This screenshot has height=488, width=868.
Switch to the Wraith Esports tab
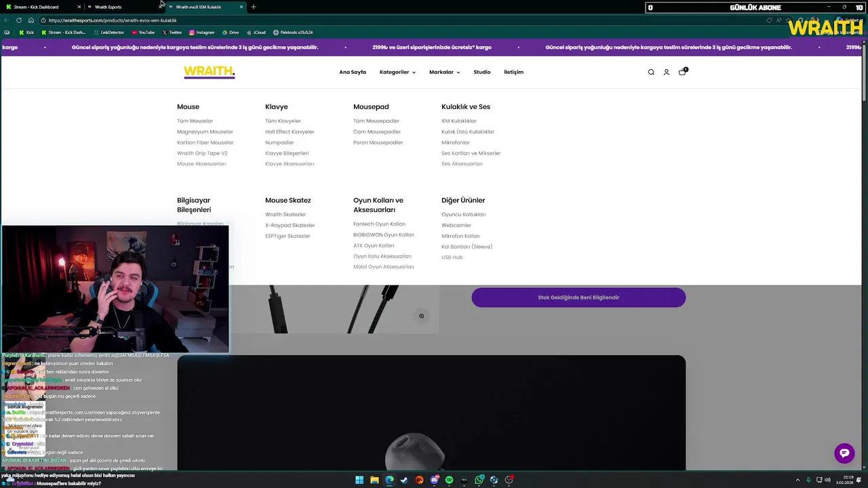pyautogui.click(x=123, y=7)
